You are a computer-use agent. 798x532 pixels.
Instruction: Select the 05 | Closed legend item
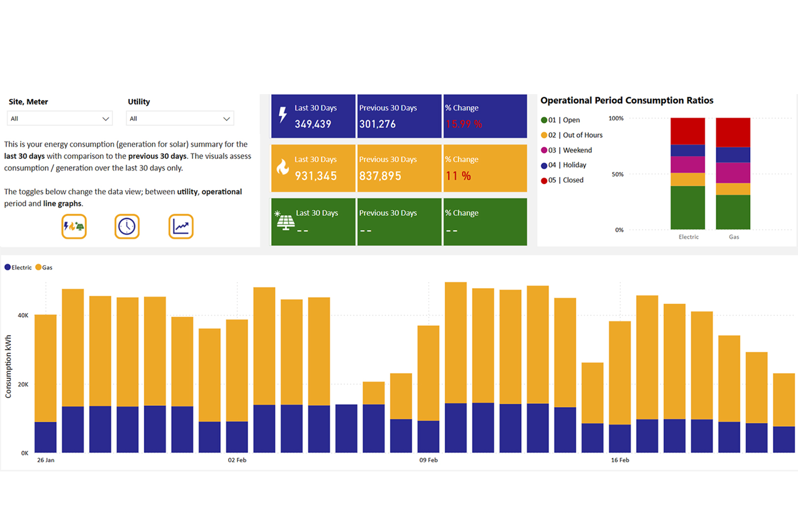(x=563, y=180)
